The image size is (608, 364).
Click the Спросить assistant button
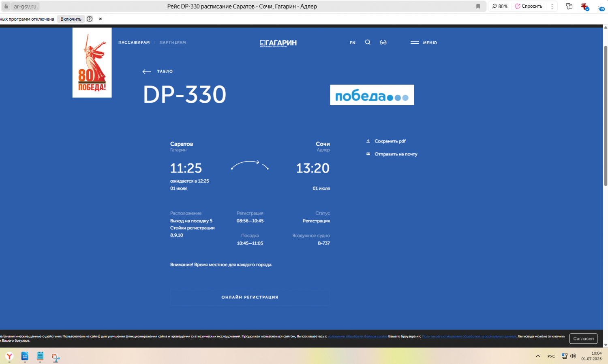tap(529, 6)
